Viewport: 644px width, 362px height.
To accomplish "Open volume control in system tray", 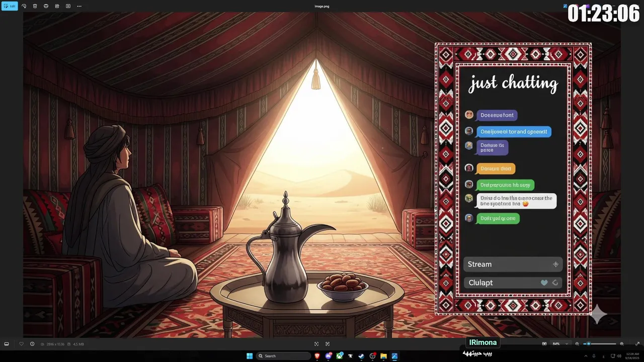I will (619, 356).
